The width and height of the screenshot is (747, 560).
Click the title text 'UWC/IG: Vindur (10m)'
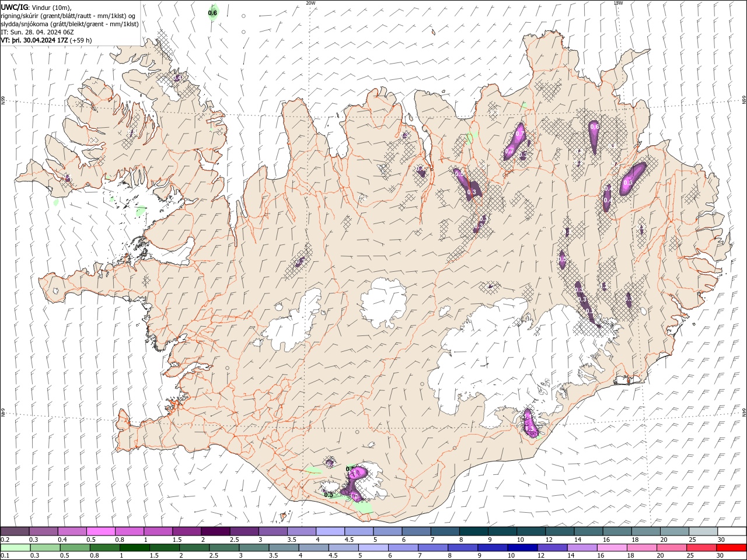36,8
